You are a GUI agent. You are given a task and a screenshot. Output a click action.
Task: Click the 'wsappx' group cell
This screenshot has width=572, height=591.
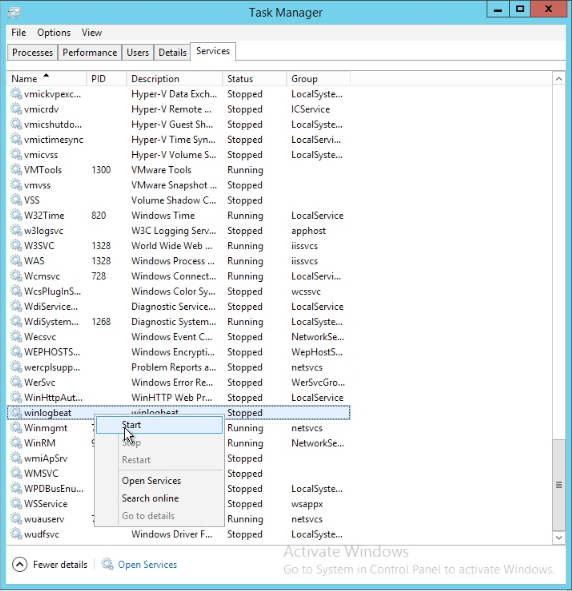click(307, 504)
